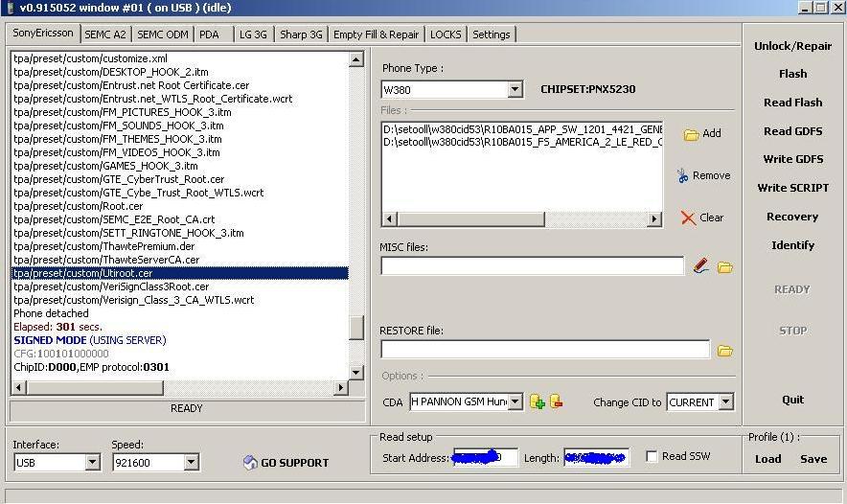Click the RESTORE file input field

[x=545, y=350]
